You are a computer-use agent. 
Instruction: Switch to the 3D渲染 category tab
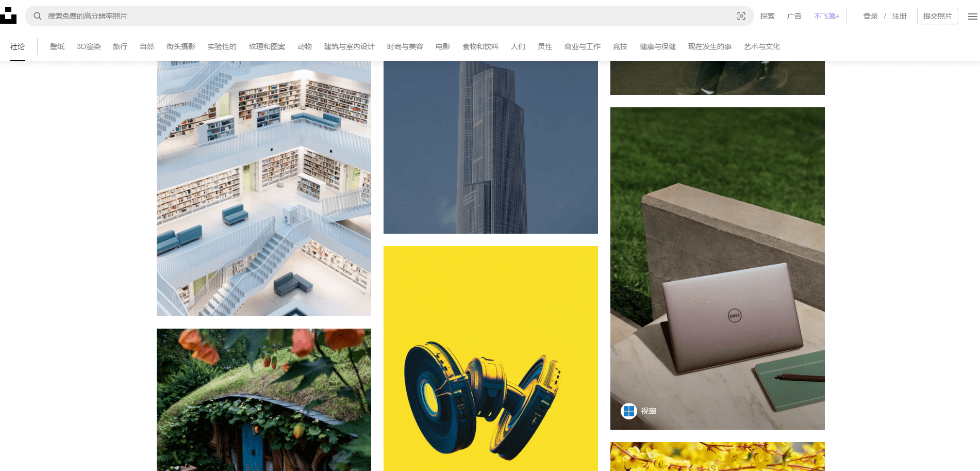89,46
